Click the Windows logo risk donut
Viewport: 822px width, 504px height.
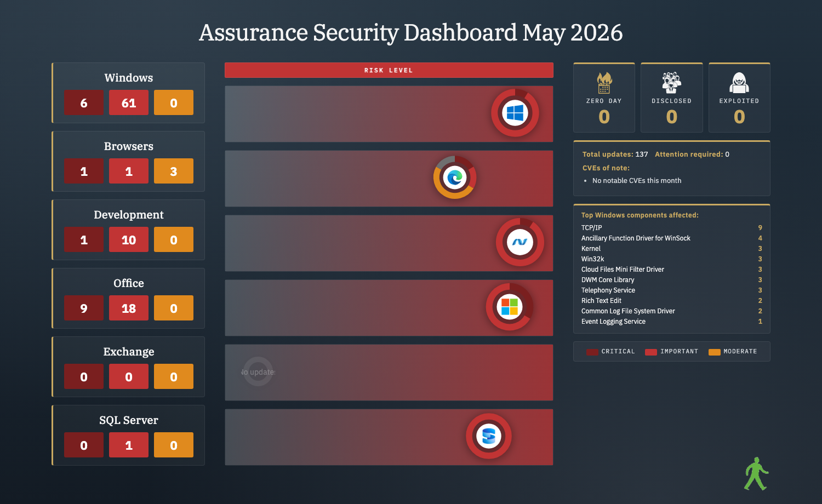pos(515,113)
